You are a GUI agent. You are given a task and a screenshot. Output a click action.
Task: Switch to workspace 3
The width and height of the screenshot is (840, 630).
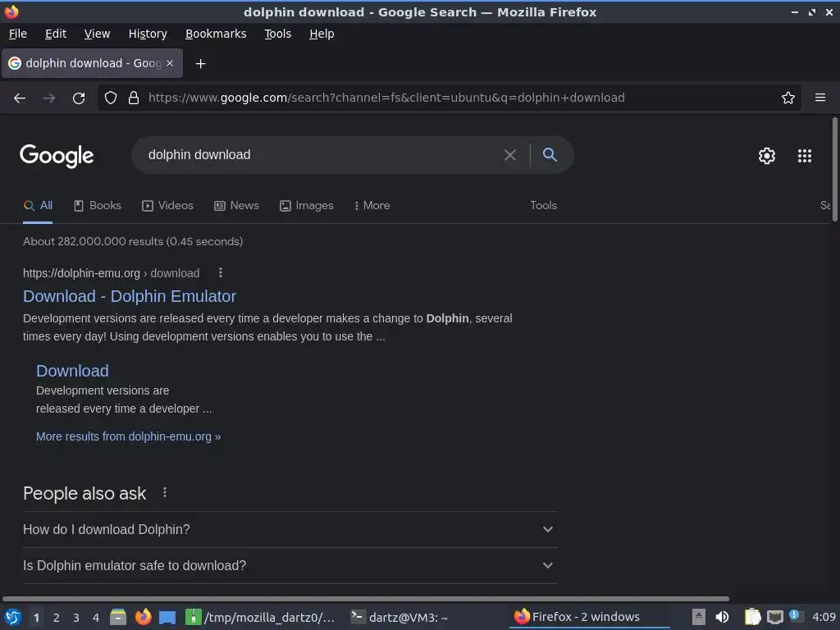76,618
